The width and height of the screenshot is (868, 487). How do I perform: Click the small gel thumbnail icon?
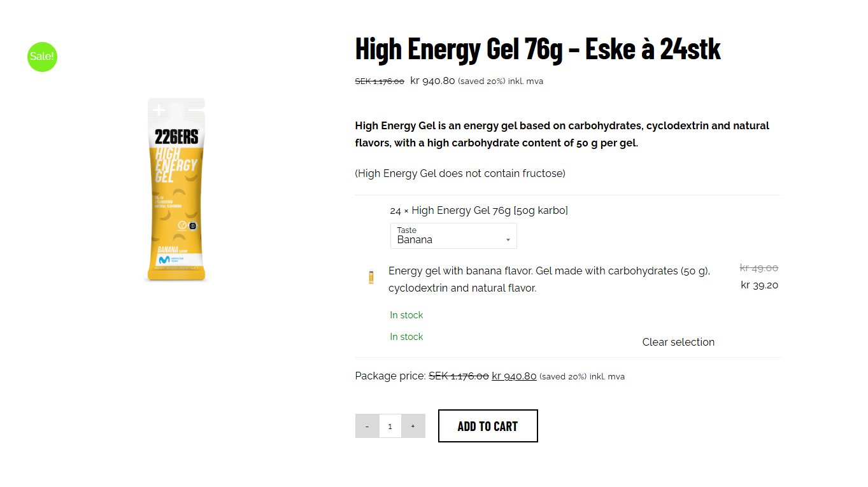tap(371, 277)
